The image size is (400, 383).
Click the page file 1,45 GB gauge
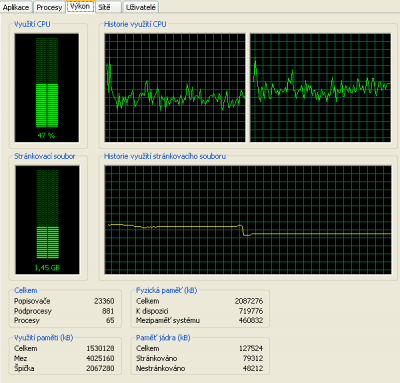(x=47, y=220)
